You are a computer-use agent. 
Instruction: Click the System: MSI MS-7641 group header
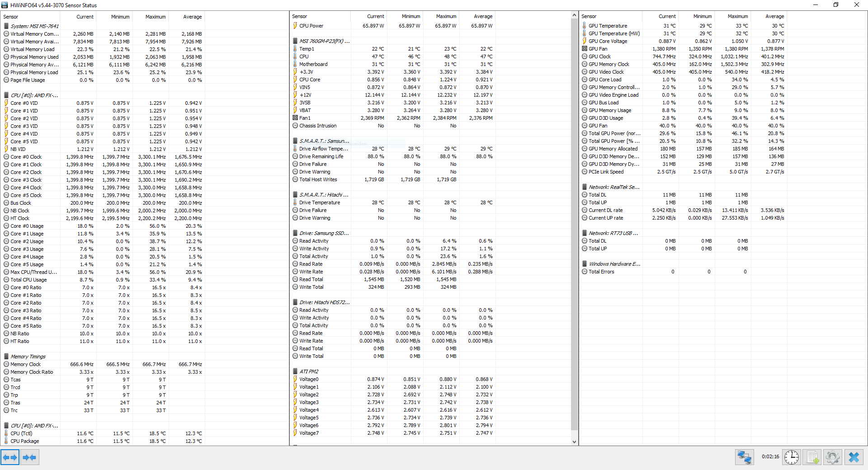click(34, 26)
